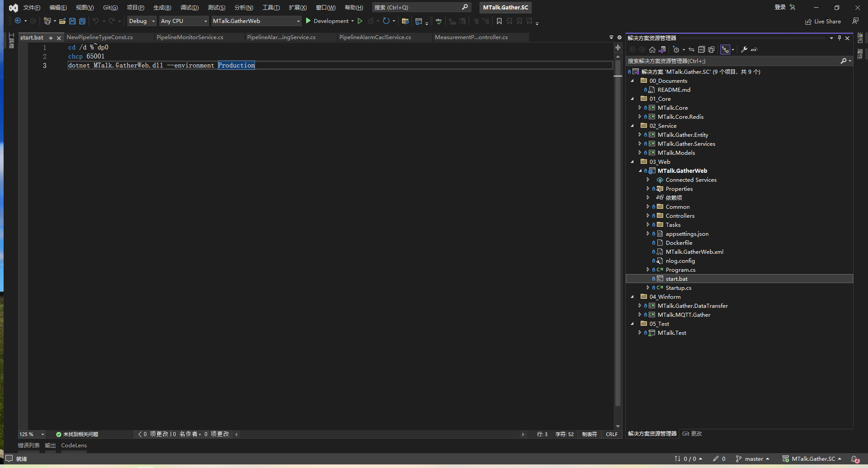Switch to the Git 更改 panel
868x468 pixels.
point(692,434)
